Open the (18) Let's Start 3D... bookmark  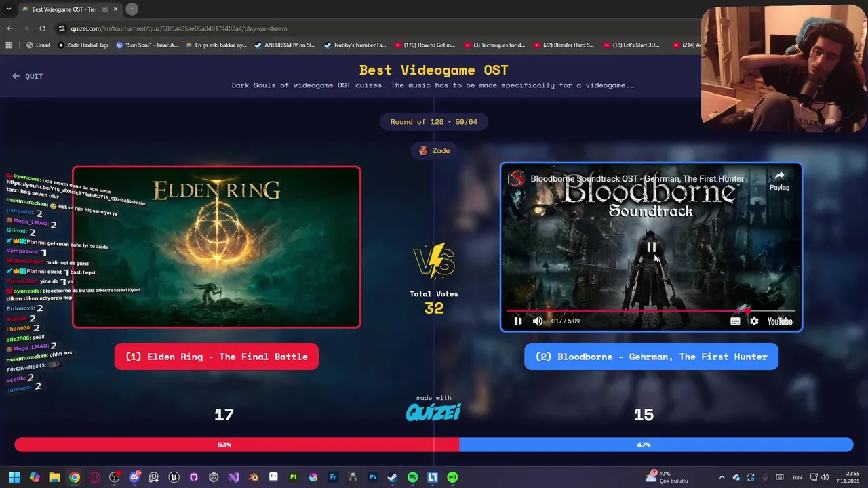tap(633, 45)
